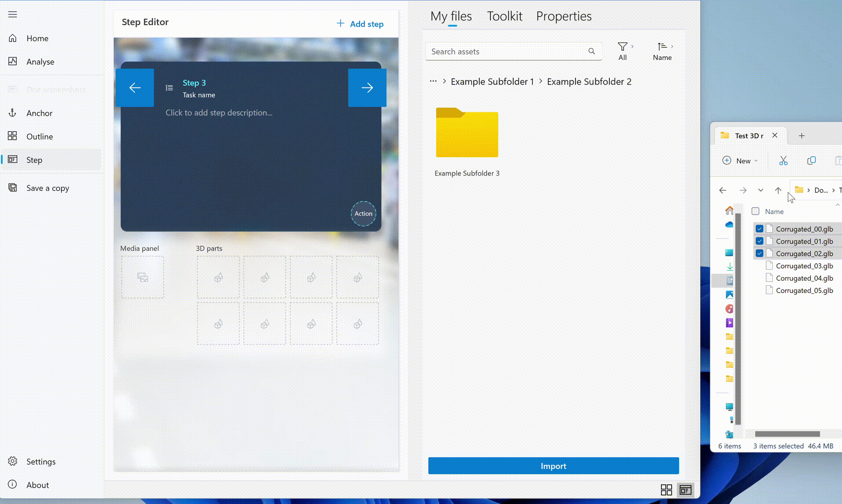842x504 pixels.
Task: Advance to the next step with the right arrow
Action: coord(367,88)
